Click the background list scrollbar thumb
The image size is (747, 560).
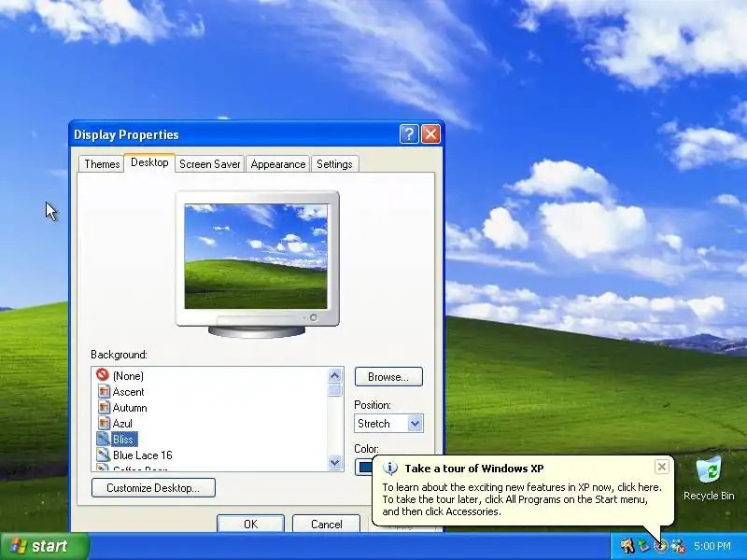[335, 390]
